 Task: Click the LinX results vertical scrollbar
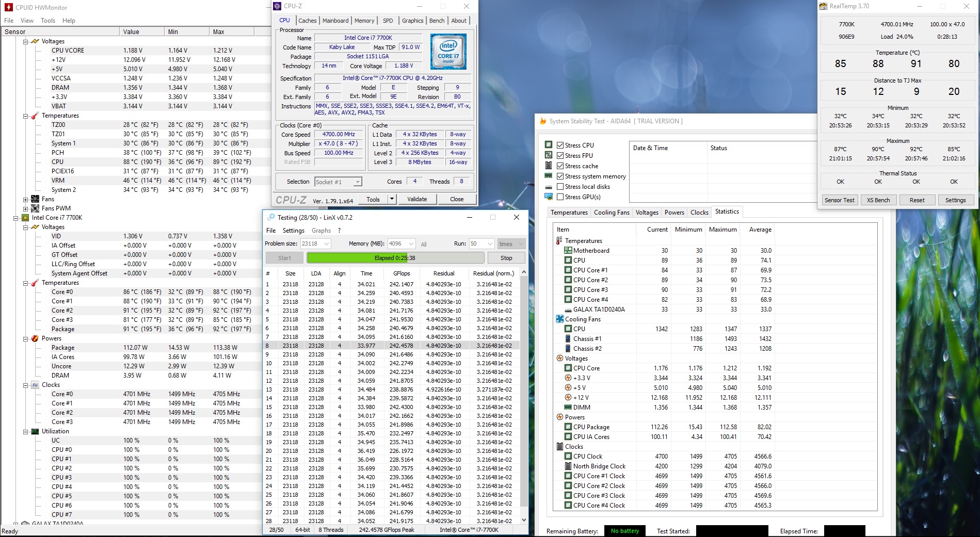(x=524, y=390)
